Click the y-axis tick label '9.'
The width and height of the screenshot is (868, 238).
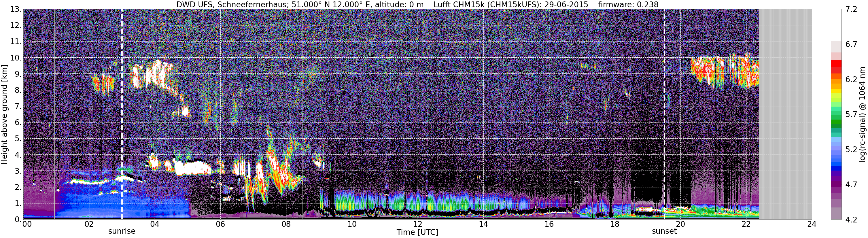click(18, 74)
